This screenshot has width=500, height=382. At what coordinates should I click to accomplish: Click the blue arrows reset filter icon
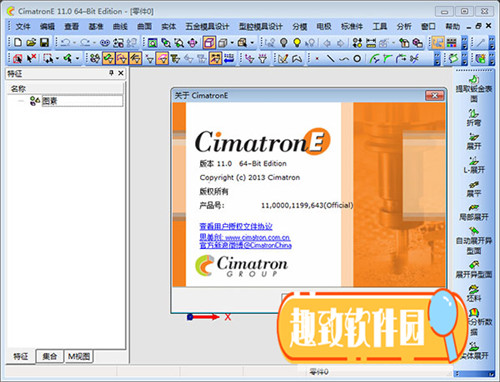[x=229, y=59]
